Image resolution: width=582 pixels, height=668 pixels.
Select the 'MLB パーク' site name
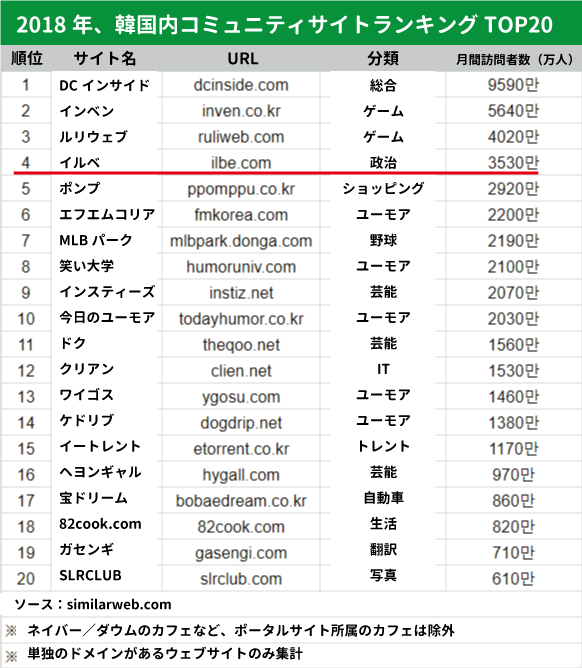click(x=95, y=240)
